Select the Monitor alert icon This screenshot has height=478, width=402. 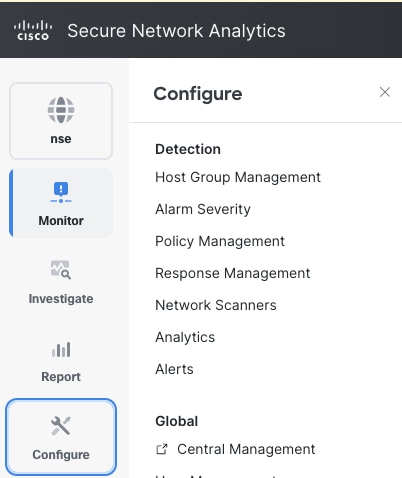coord(61,192)
